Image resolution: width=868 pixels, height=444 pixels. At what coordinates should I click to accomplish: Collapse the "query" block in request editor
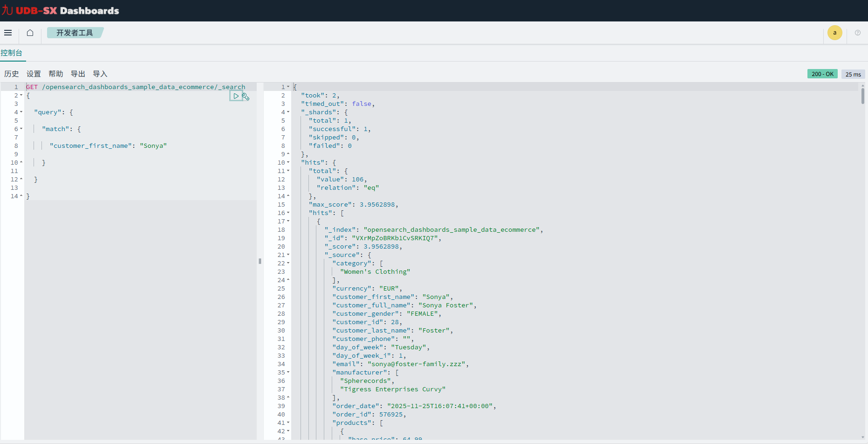click(21, 112)
